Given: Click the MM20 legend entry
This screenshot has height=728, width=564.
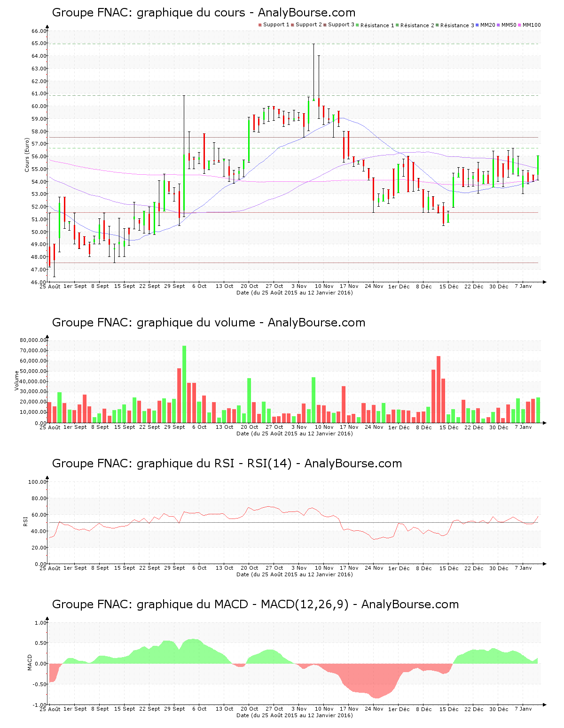Looking at the screenshot, I should [x=486, y=25].
